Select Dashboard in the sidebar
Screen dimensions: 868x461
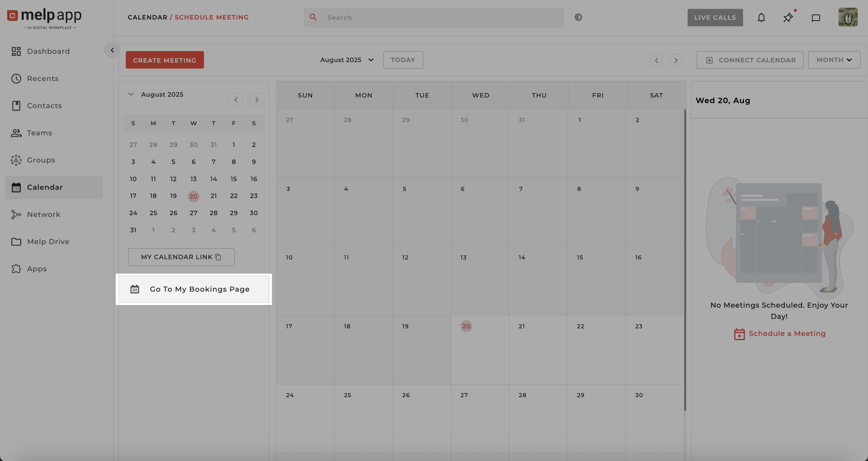click(48, 51)
